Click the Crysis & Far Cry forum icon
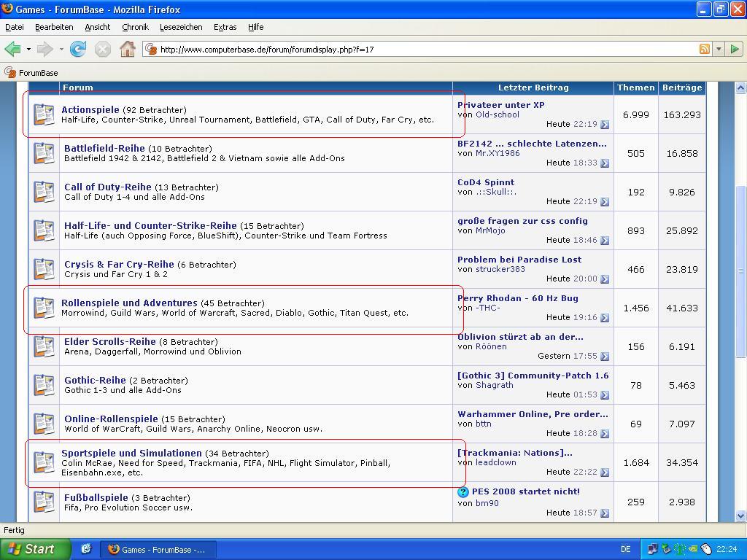 tap(44, 269)
